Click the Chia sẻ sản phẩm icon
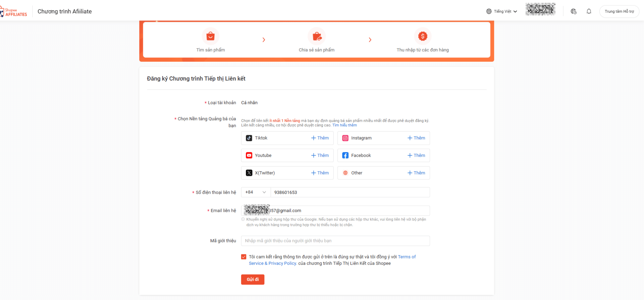644x300 pixels. [317, 36]
